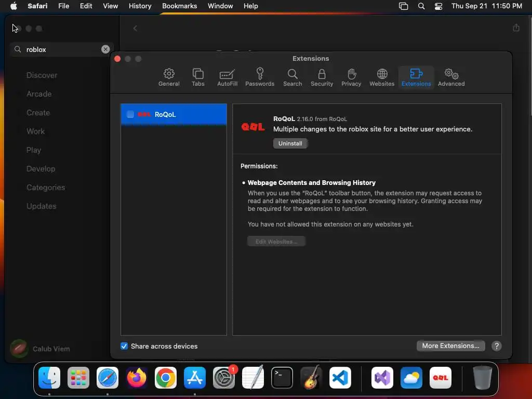Open Visual Studio from the Dock
This screenshot has height=399, width=532.
coord(382,378)
